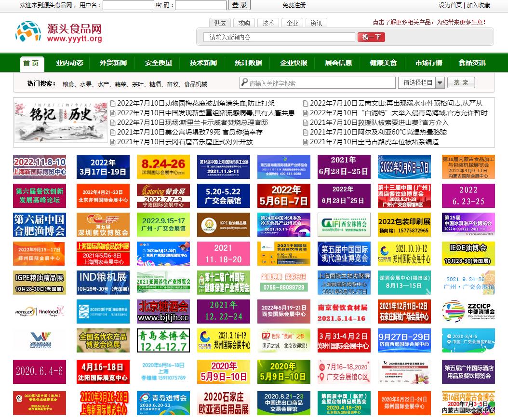This screenshot has height=420, width=508.
Task: Open the 铭记历史 banner image
Action: [x=61, y=122]
